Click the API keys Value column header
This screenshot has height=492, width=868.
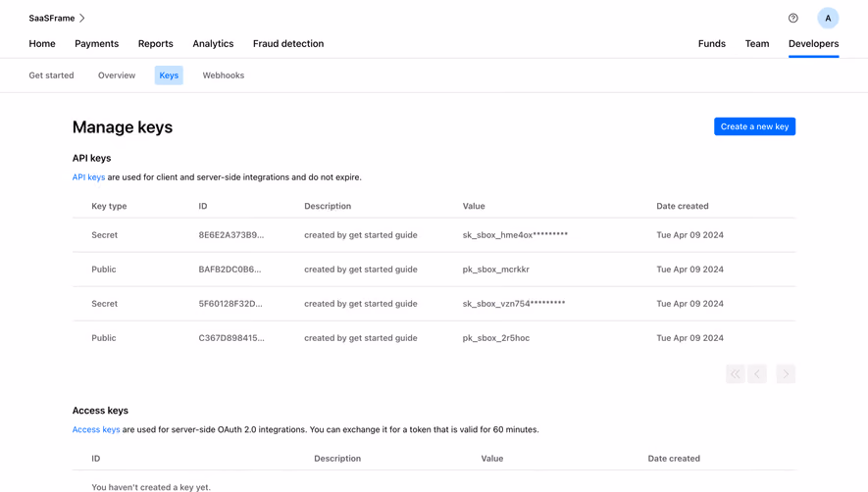[474, 206]
